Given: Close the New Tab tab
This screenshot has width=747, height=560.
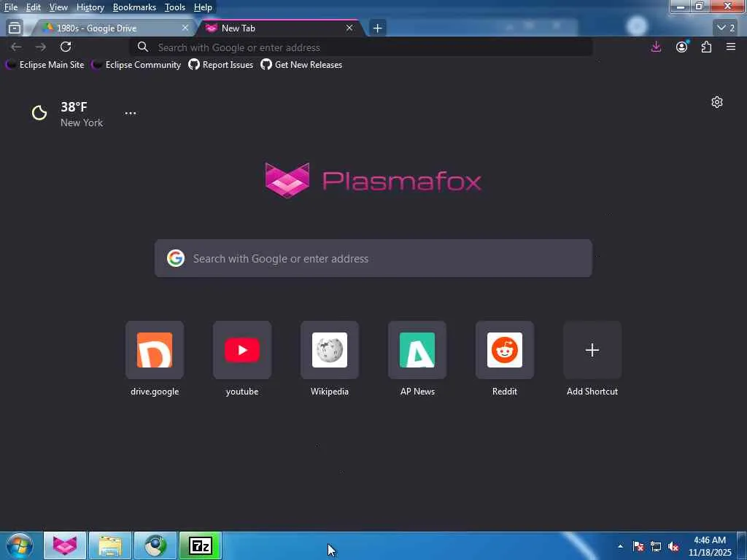Looking at the screenshot, I should point(349,28).
